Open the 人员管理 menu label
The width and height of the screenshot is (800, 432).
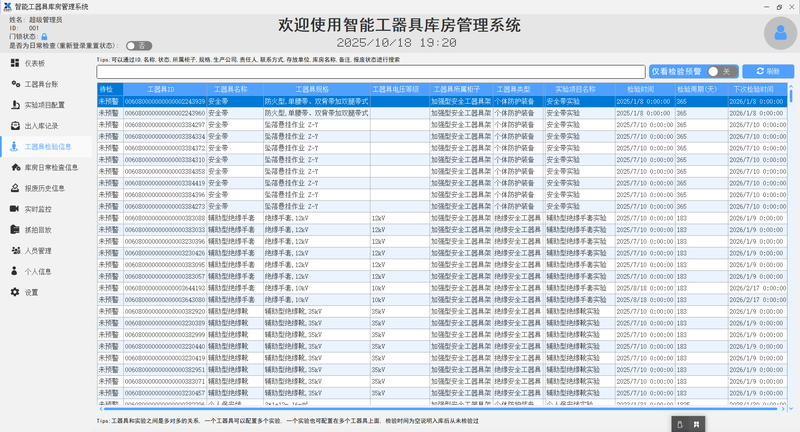[38, 250]
